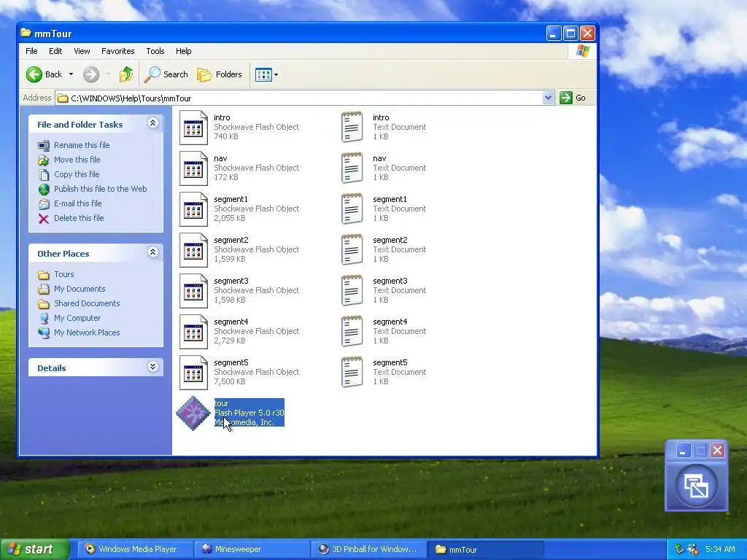Select the nav Text Document icon

pyautogui.click(x=352, y=168)
